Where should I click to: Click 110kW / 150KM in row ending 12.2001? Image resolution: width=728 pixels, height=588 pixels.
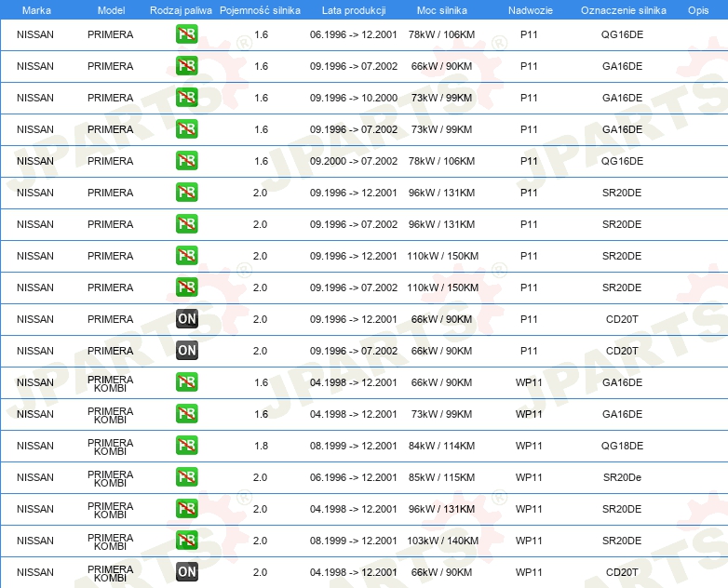[x=442, y=256]
